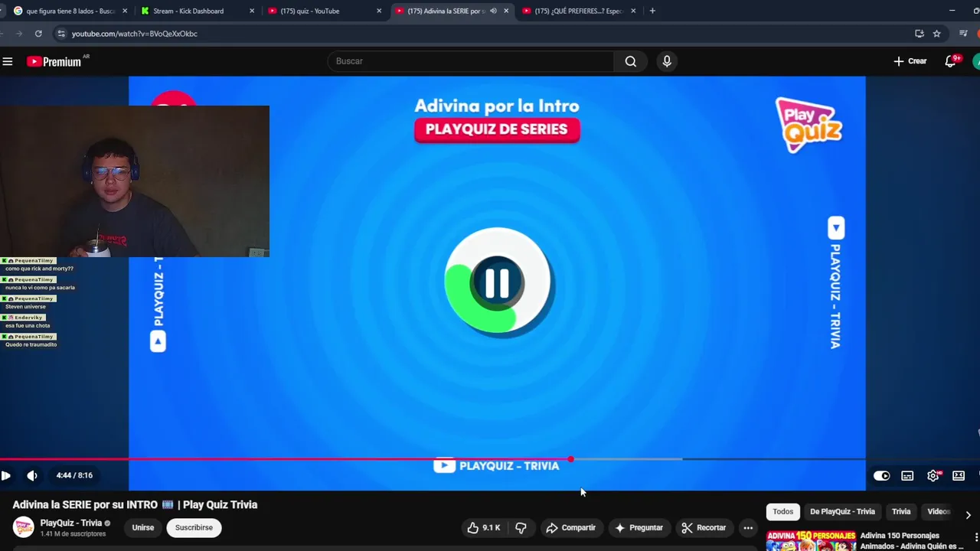Screen dimensions: 980x551
Task: Open the Crear upload menu
Action: [x=910, y=61]
